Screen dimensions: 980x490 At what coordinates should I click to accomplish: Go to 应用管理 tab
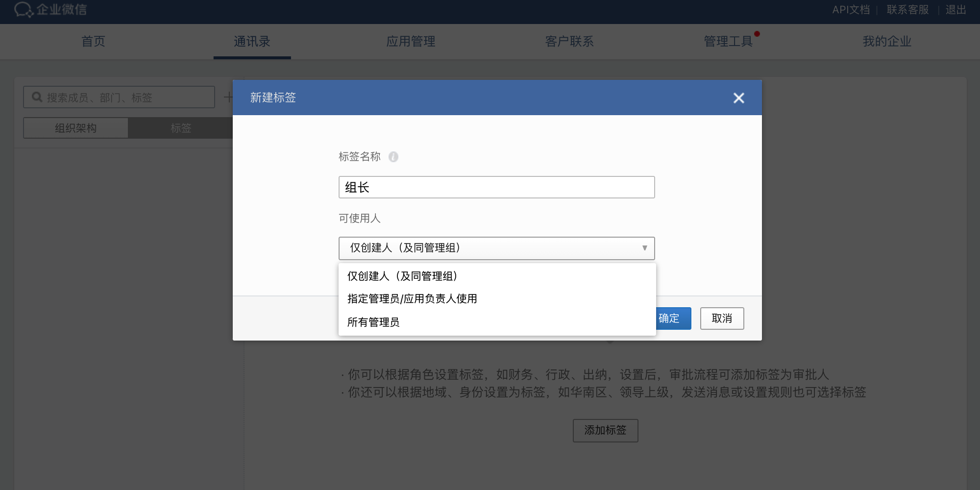click(x=411, y=42)
